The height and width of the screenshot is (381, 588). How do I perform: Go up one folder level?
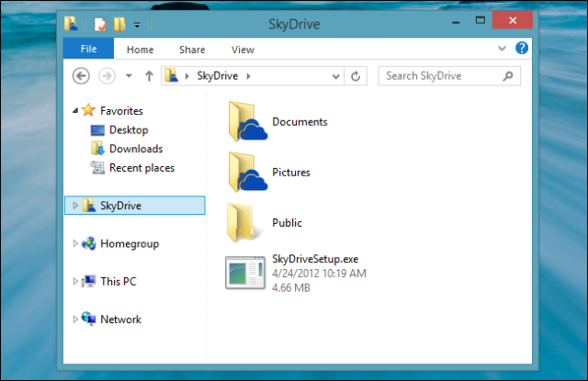pyautogui.click(x=147, y=76)
